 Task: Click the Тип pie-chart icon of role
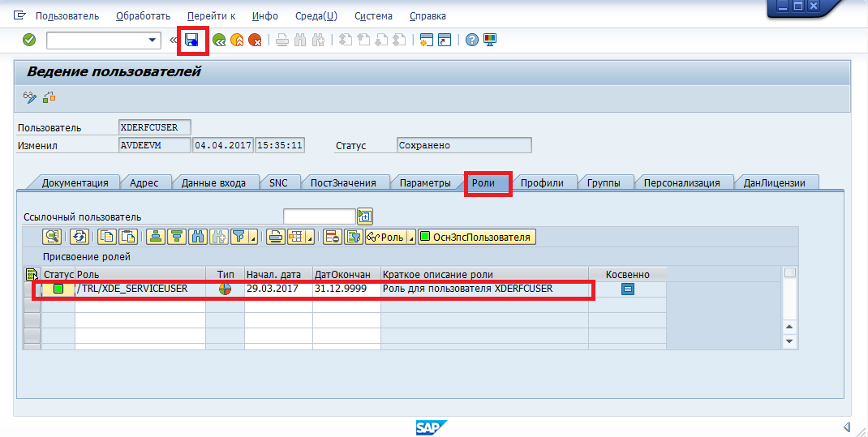click(x=225, y=289)
